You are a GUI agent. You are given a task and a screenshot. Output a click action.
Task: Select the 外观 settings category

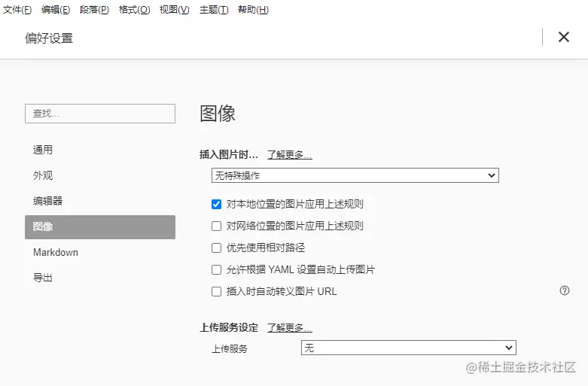(100, 175)
